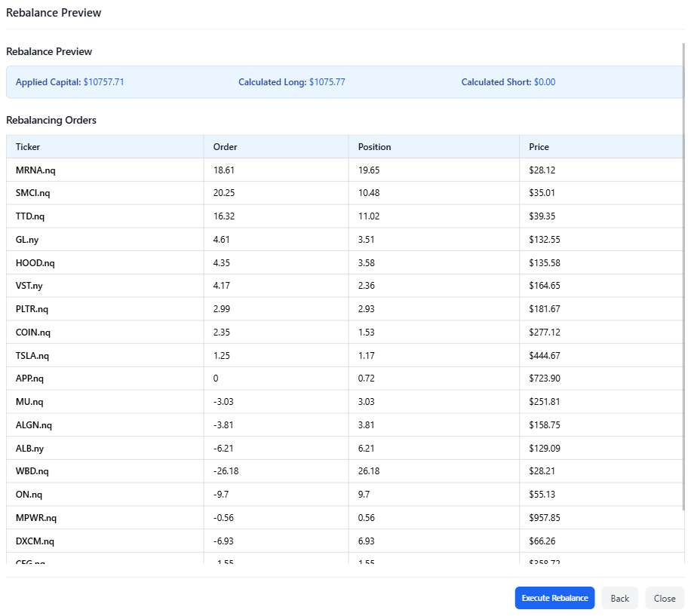Select the MRNA.nq ticker row
The width and height of the screenshot is (691, 616).
(35, 170)
